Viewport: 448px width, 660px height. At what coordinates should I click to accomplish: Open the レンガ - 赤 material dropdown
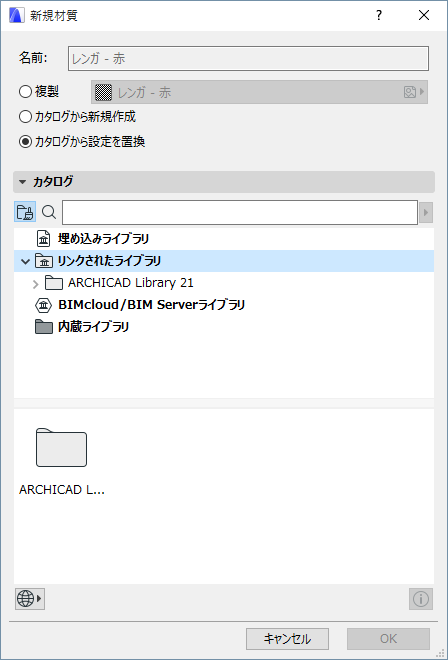(259, 92)
